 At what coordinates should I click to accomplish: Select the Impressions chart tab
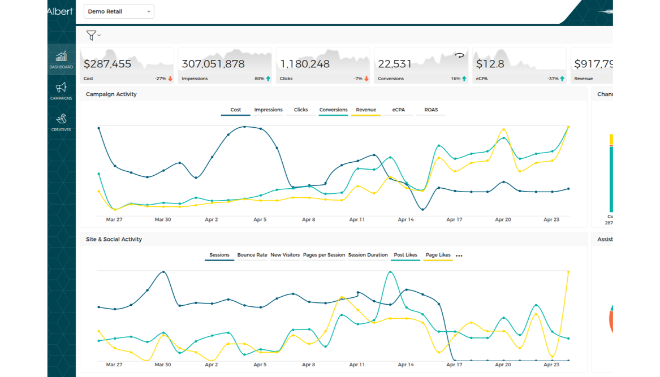coord(268,110)
